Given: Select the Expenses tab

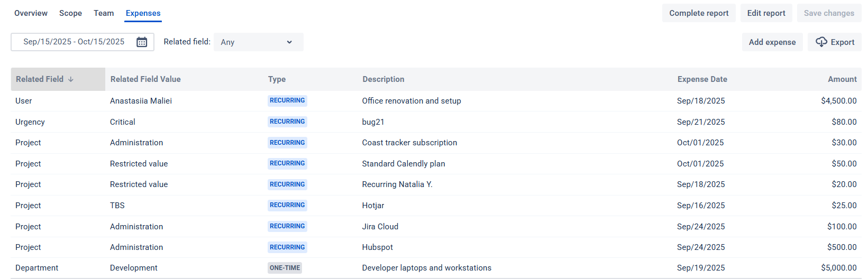Looking at the screenshot, I should 143,13.
